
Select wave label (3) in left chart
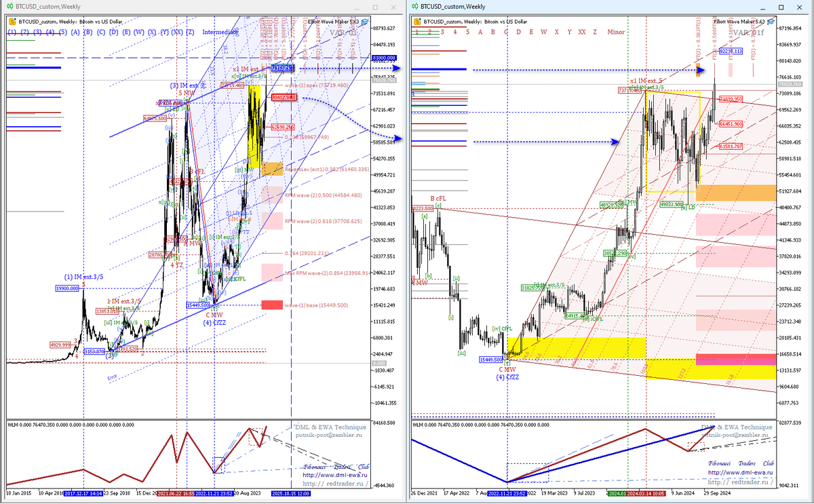[37, 32]
